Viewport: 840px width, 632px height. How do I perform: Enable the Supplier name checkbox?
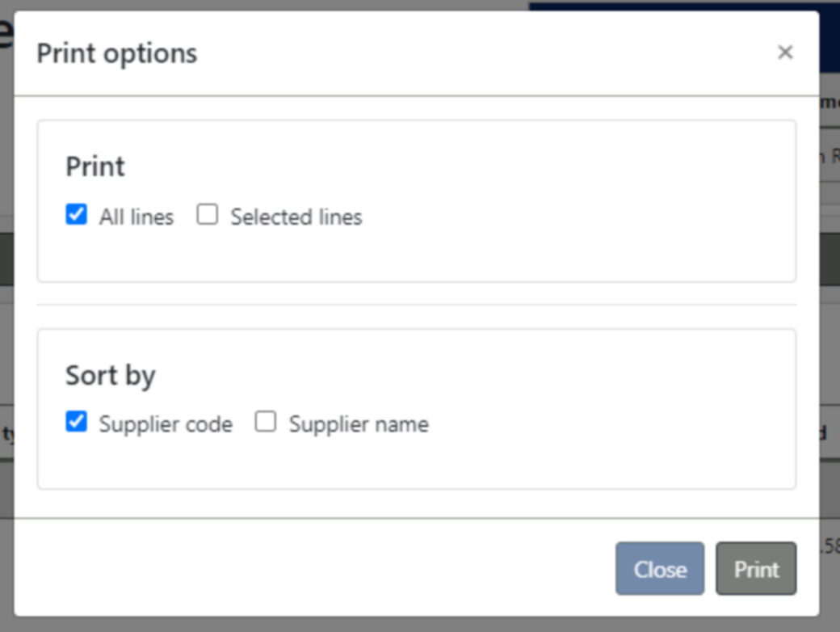265,421
